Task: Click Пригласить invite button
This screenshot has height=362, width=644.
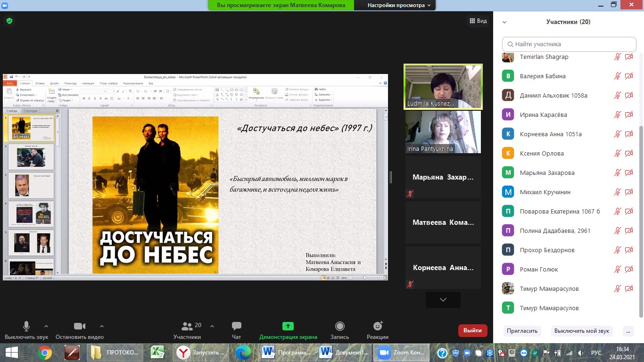Action: tap(522, 331)
